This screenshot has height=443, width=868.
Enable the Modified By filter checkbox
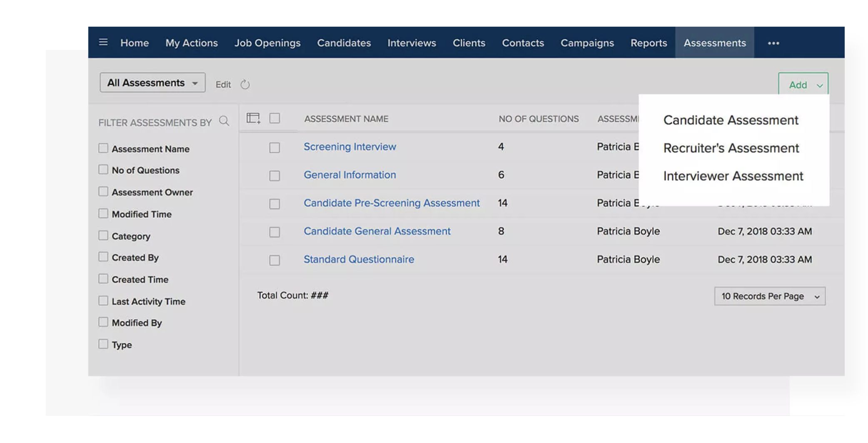pyautogui.click(x=103, y=322)
